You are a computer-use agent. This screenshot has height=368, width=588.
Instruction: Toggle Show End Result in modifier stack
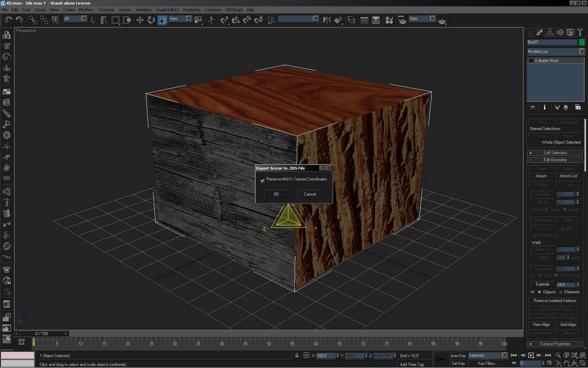pos(544,107)
